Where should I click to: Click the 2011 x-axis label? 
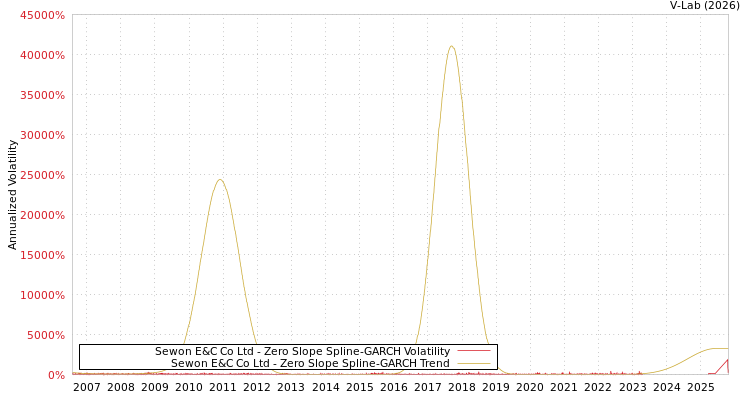(223, 387)
